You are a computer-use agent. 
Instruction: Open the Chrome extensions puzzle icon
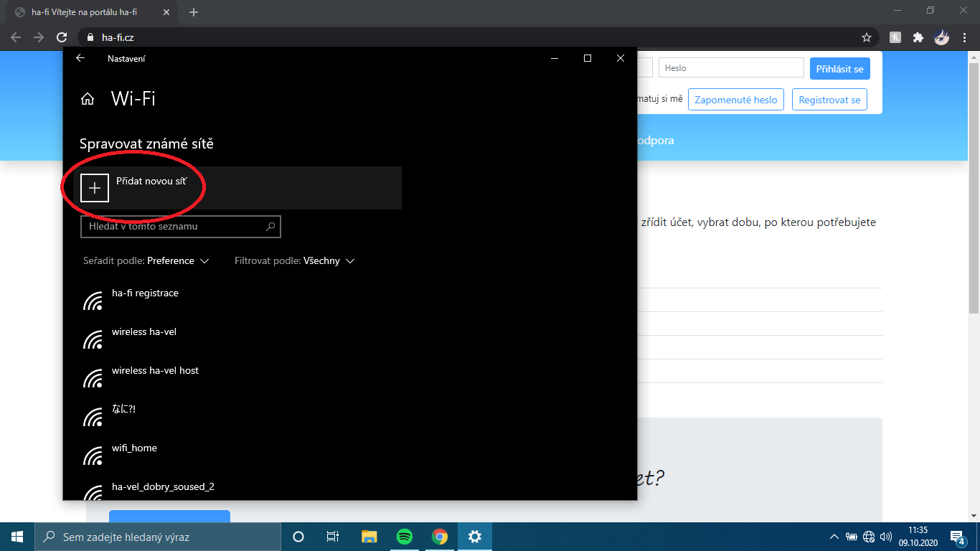point(918,37)
